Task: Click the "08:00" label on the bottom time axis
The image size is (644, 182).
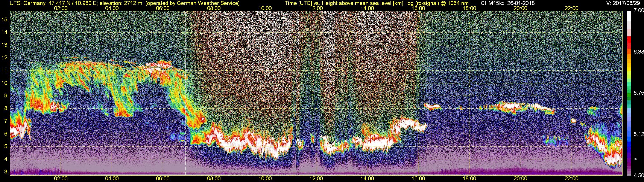Action: [x=214, y=179]
